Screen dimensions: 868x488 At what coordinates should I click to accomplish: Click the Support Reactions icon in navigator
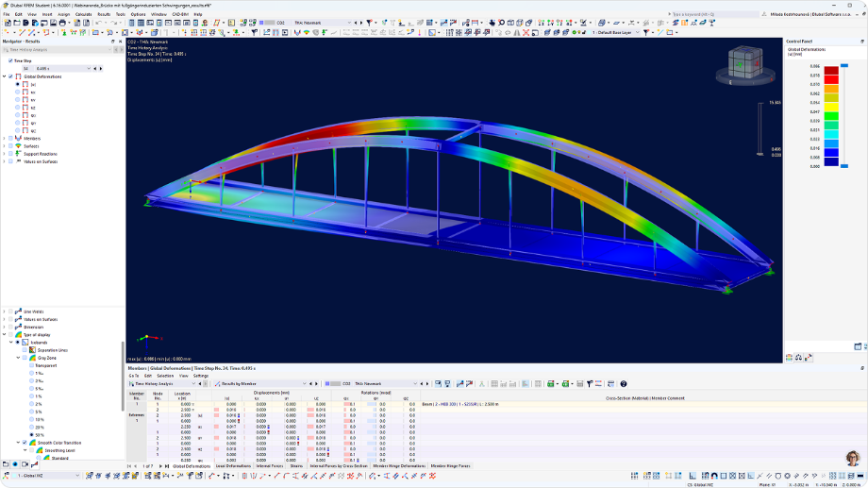(18, 154)
